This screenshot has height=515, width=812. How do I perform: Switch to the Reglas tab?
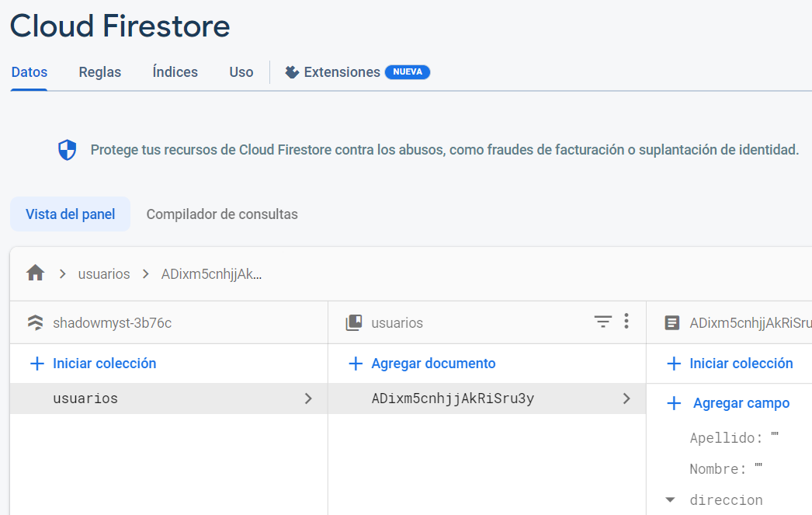pos(100,72)
